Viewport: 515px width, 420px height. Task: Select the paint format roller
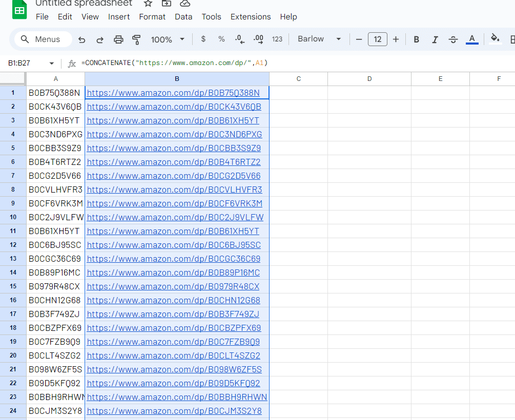click(136, 39)
